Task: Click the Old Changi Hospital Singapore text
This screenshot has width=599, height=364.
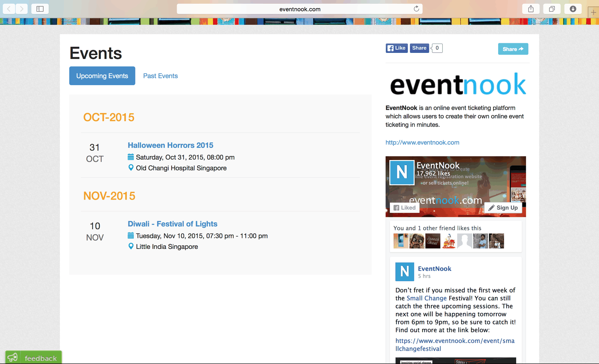Action: [x=181, y=168]
